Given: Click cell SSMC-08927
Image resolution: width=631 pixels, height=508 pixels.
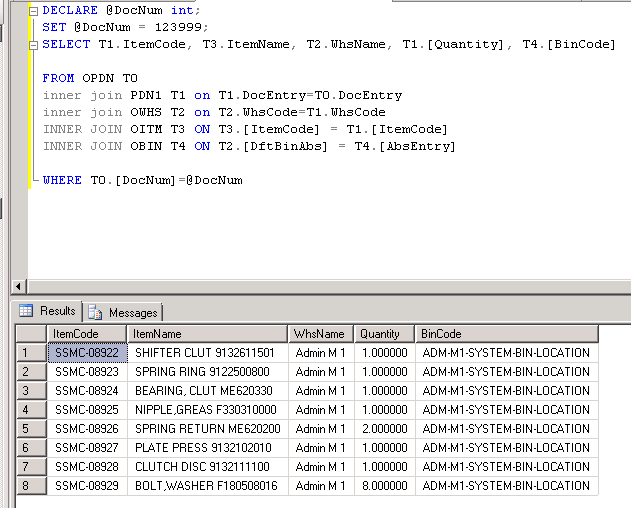Looking at the screenshot, I should tap(87, 448).
